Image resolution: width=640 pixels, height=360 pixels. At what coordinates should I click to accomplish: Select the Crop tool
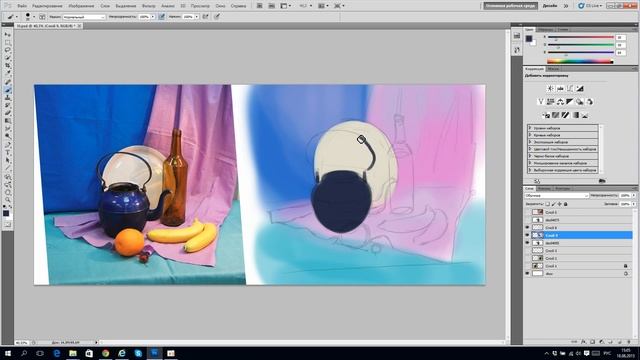[x=7, y=65]
